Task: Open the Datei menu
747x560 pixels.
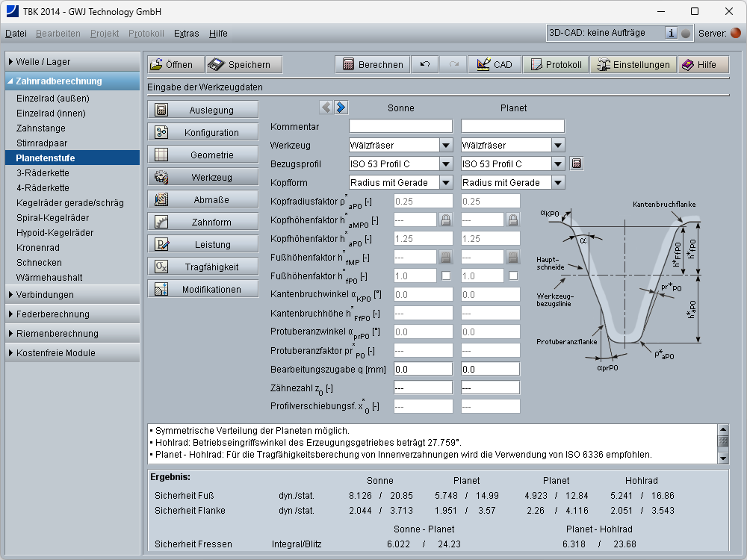Action: click(x=16, y=34)
